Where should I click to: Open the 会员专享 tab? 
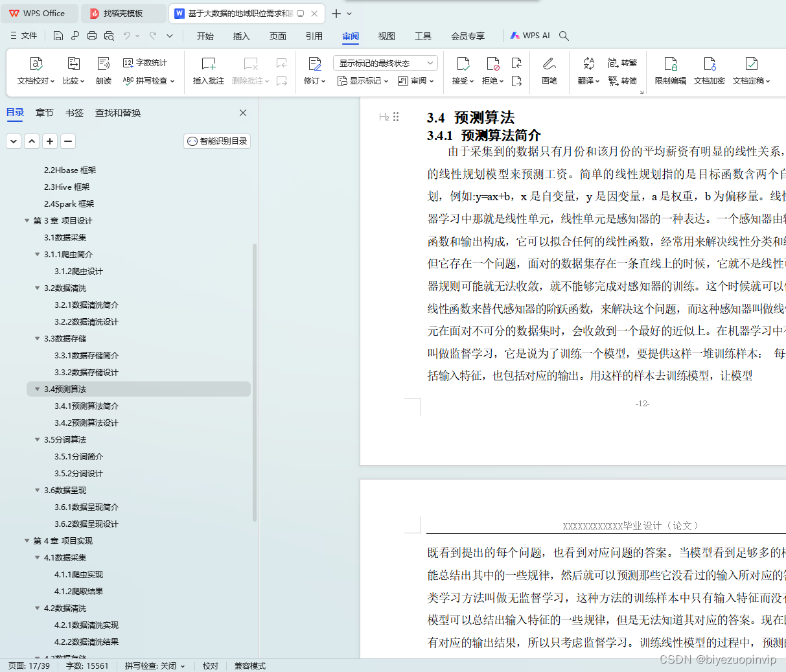(x=468, y=36)
